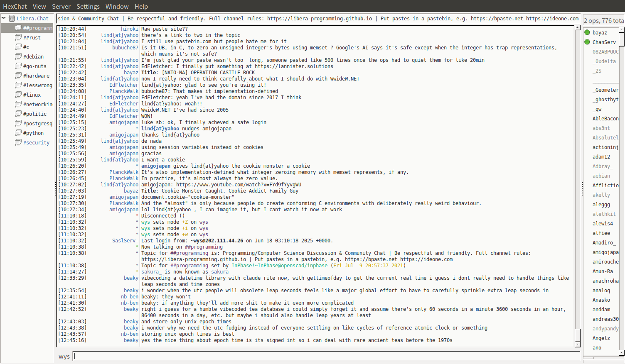Viewport: 625px width, 364px height.
Task: Open the Settings menu
Action: click(x=88, y=6)
